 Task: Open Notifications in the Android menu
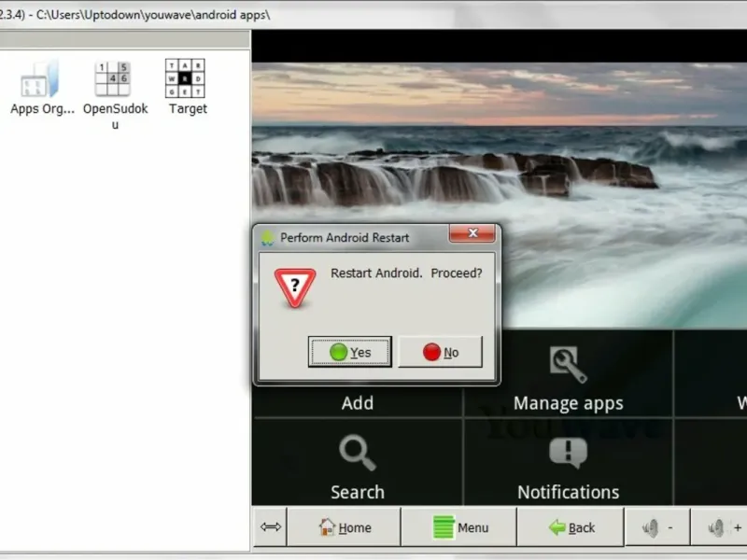pyautogui.click(x=568, y=463)
